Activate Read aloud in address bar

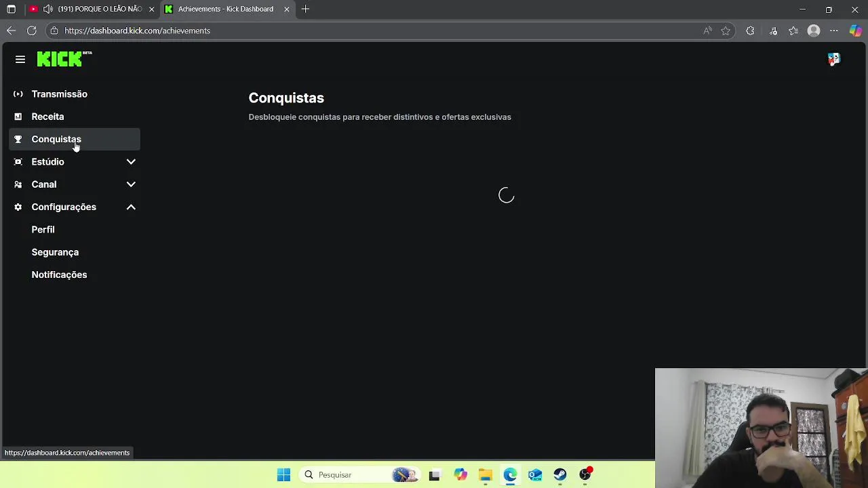tap(707, 30)
